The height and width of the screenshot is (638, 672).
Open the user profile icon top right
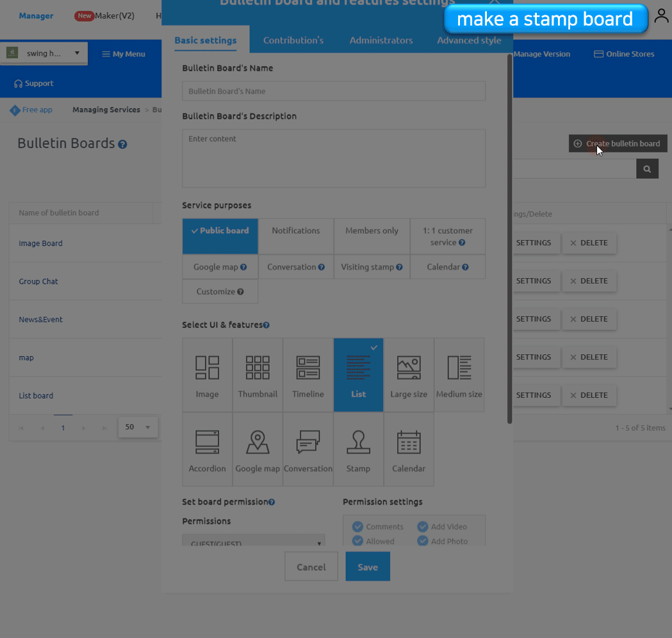(661, 17)
